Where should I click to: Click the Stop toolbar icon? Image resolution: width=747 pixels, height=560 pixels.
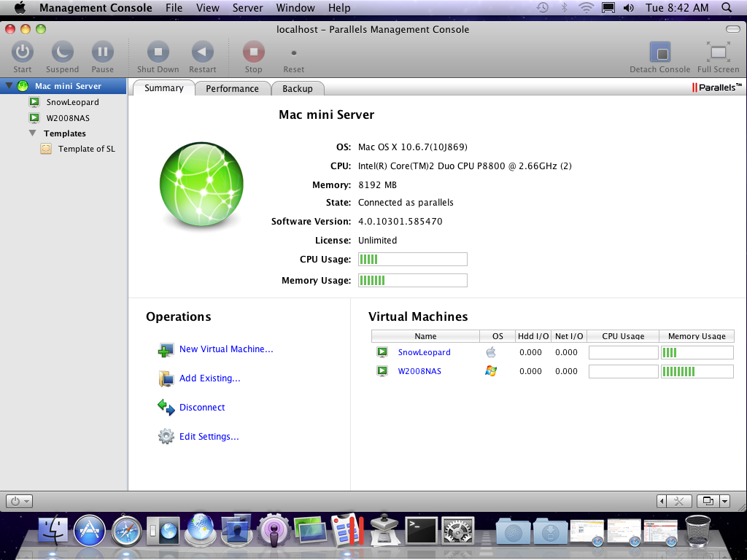(253, 52)
